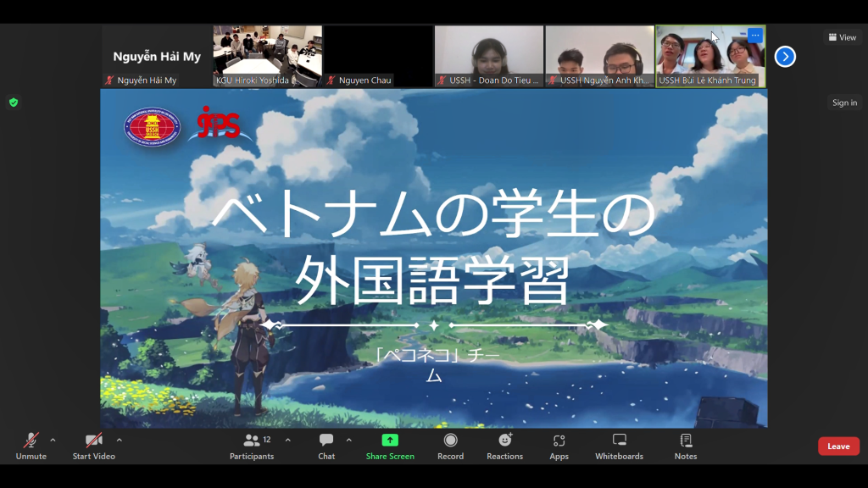Select Nguyễn Hải My participant tile
This screenshot has height=488, width=868.
tap(157, 57)
